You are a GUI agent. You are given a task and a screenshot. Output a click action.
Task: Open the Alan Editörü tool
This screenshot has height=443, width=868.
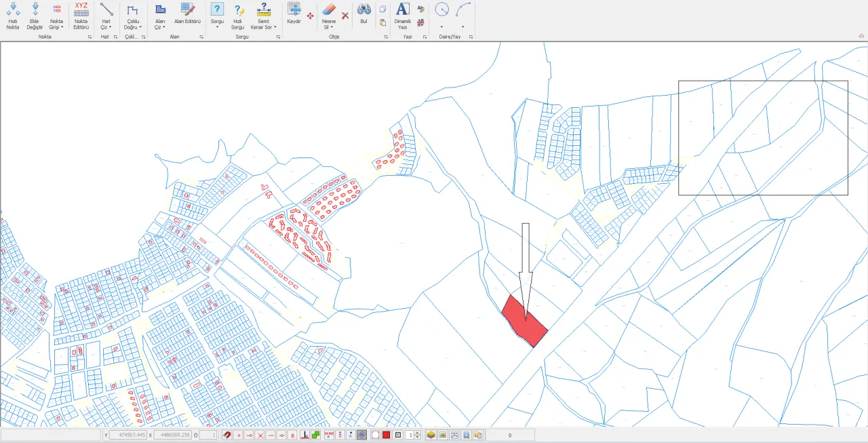[x=187, y=14]
